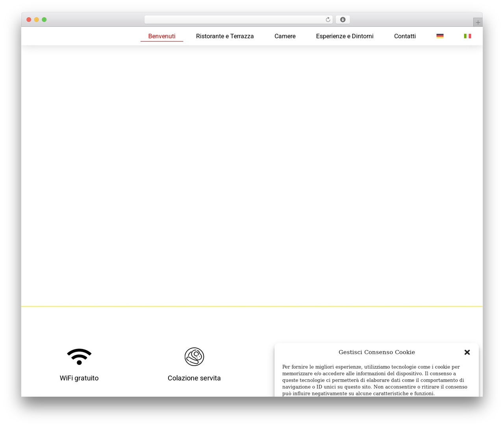Switch language with the Italian flag

[x=467, y=36]
